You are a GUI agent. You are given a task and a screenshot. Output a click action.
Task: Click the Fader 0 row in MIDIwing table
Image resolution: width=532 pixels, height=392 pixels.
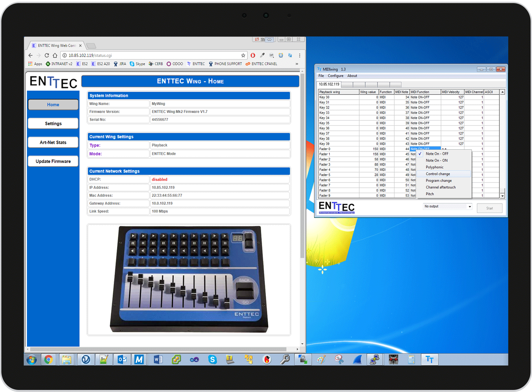click(409, 149)
